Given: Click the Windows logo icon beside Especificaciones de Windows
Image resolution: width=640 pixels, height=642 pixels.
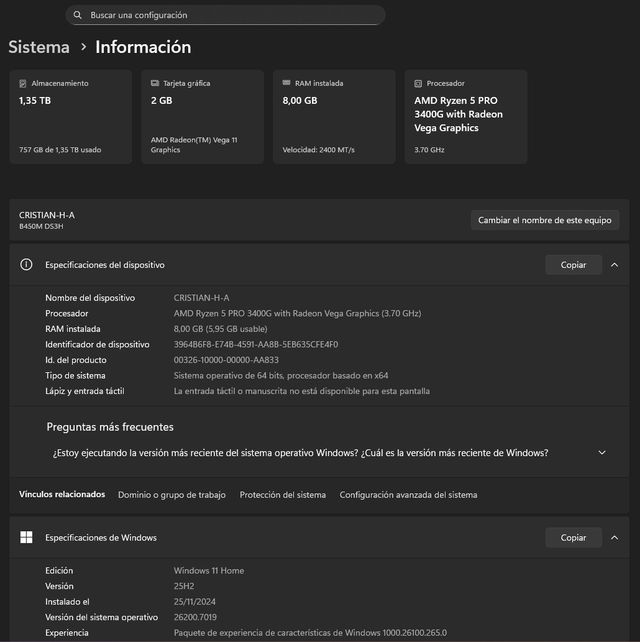Looking at the screenshot, I should tap(26, 537).
